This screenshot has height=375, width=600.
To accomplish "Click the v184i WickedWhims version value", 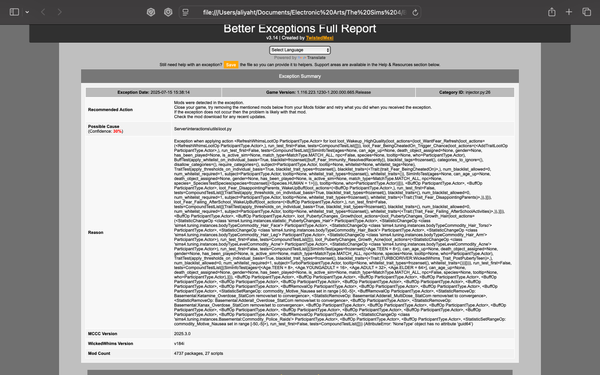I will [x=179, y=344].
